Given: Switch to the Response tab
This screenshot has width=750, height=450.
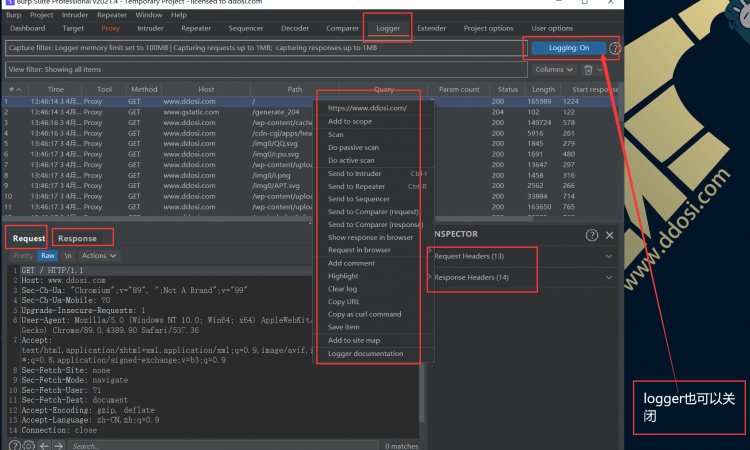Looking at the screenshot, I should (x=78, y=238).
